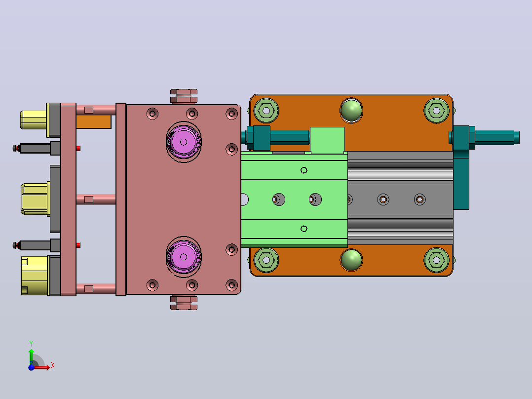Viewport: 532px width, 399px height.
Task: Click the blue Z axis ball of triad
Action: point(31,367)
